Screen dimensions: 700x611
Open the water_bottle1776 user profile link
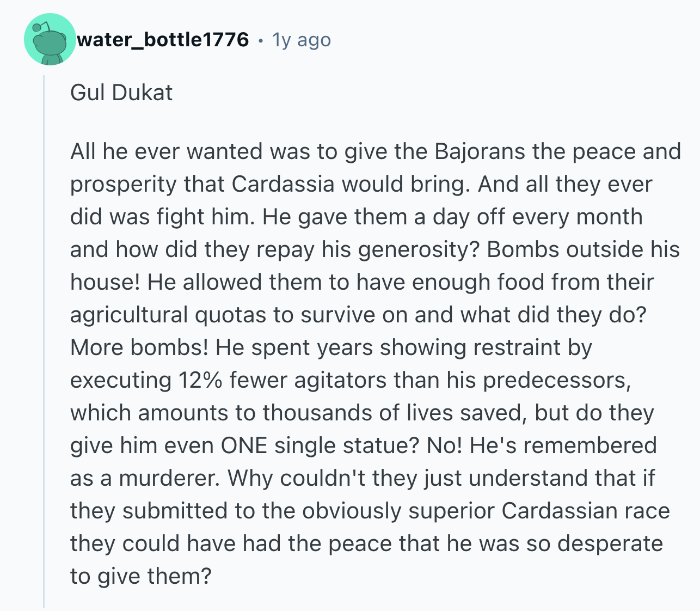coord(163,40)
